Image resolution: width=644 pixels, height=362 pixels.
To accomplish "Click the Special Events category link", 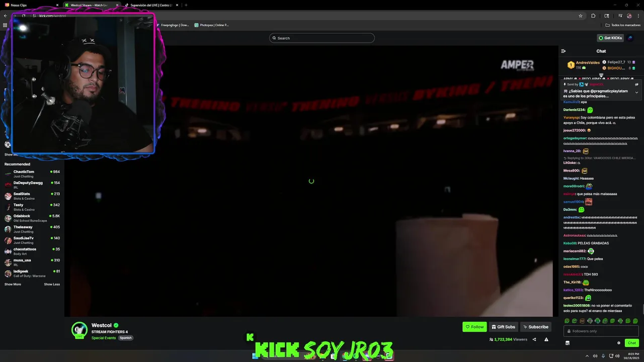I will [104, 338].
